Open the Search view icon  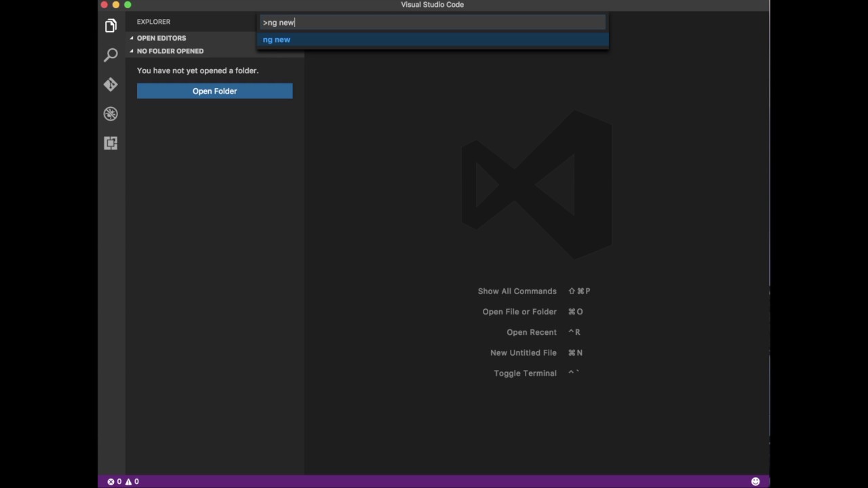click(111, 55)
